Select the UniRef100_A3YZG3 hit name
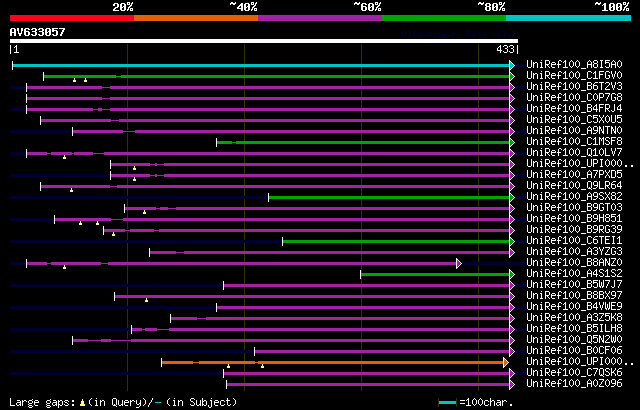The height and width of the screenshot is (410, 640). point(574,252)
